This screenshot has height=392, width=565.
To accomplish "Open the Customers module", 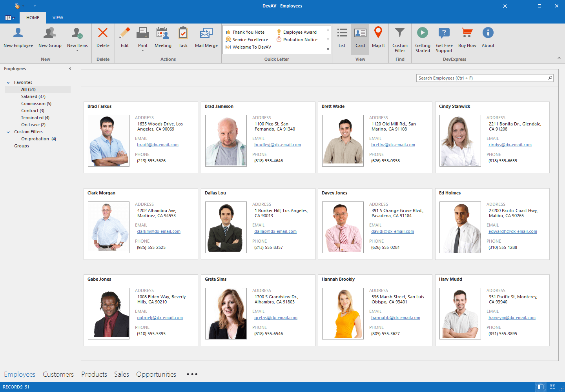I will point(58,374).
